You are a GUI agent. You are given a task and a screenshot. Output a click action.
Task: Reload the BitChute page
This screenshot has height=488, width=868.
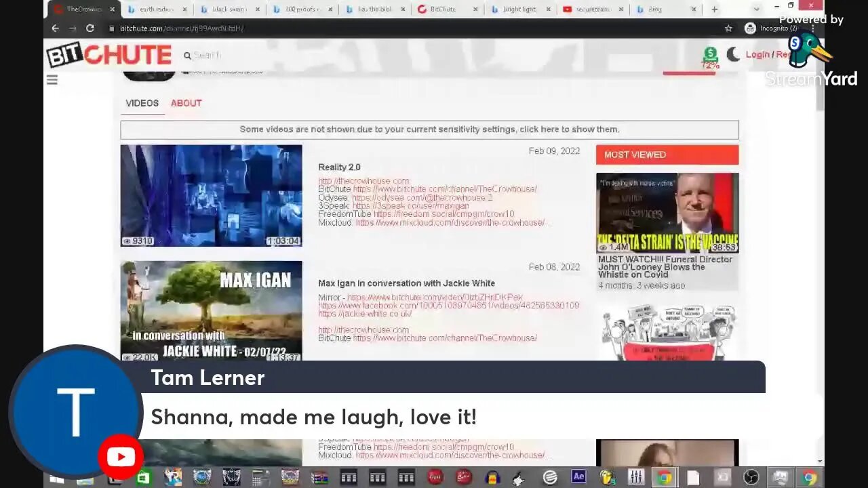90,28
